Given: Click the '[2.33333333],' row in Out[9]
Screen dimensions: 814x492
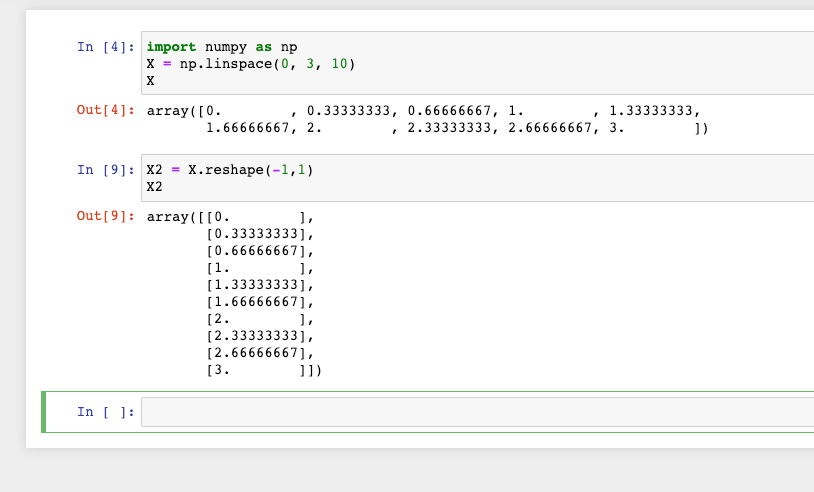Looking at the screenshot, I should point(260,336).
